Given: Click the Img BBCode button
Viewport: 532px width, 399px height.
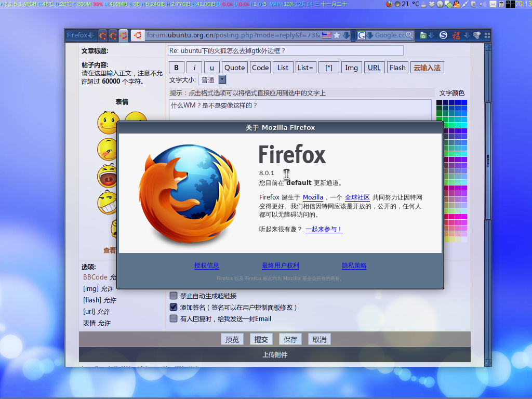Looking at the screenshot, I should tap(352, 68).
